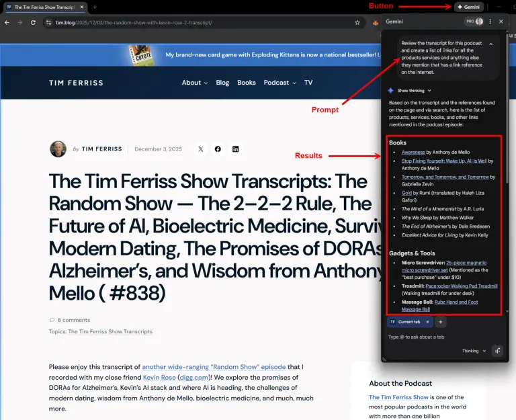
Task: Open the Kevin Rose link
Action: pyautogui.click(x=159, y=377)
